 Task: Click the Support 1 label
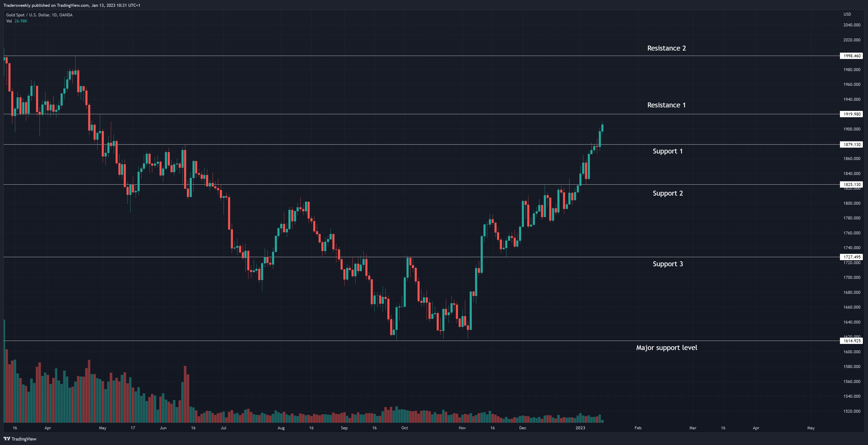(668, 151)
